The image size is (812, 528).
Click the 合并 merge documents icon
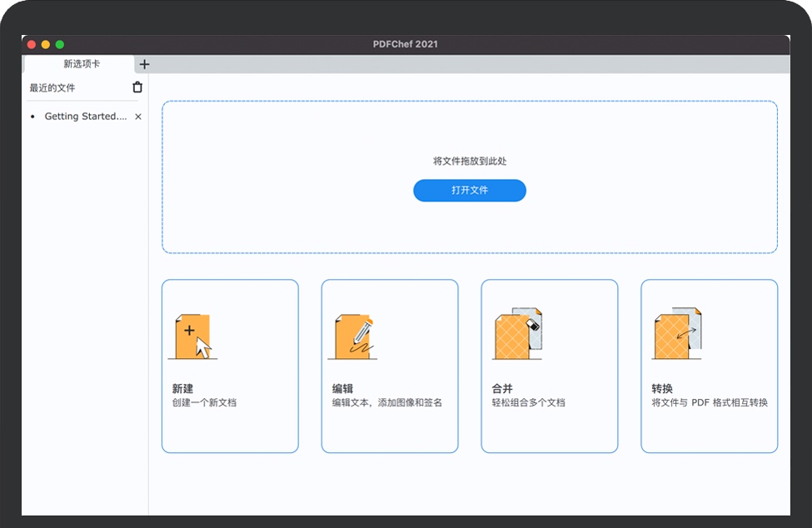pyautogui.click(x=518, y=334)
